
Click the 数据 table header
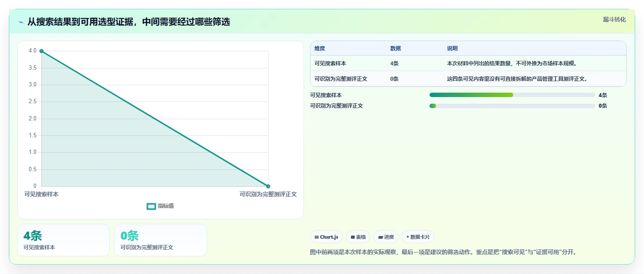396,49
